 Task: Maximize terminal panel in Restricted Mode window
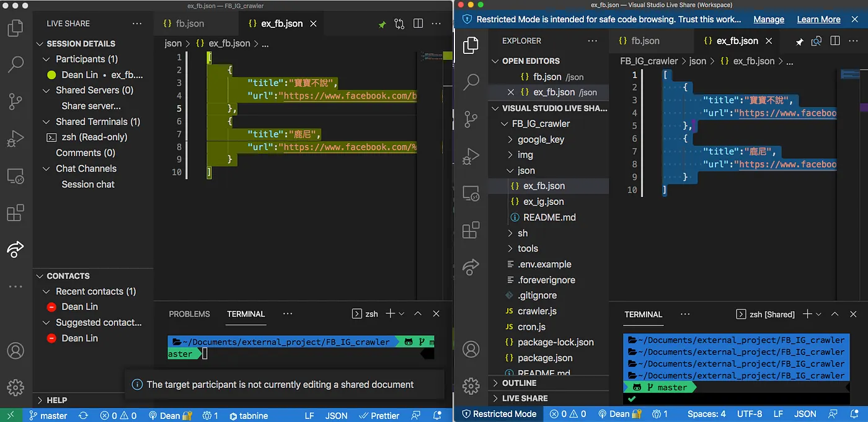coord(835,314)
